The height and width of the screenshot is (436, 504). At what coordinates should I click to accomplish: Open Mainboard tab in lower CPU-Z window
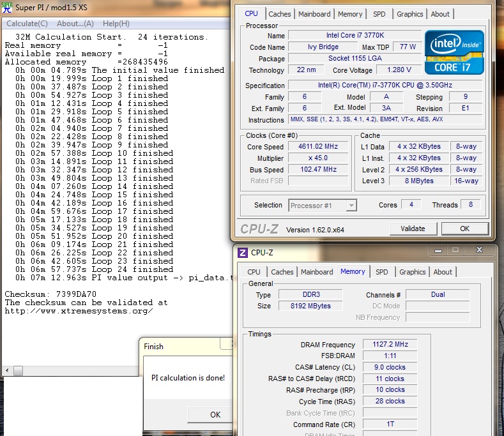[x=317, y=272]
